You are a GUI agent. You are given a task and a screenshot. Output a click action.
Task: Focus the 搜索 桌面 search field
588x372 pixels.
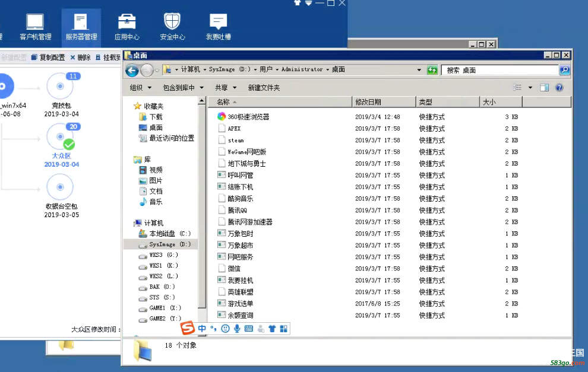pos(500,70)
